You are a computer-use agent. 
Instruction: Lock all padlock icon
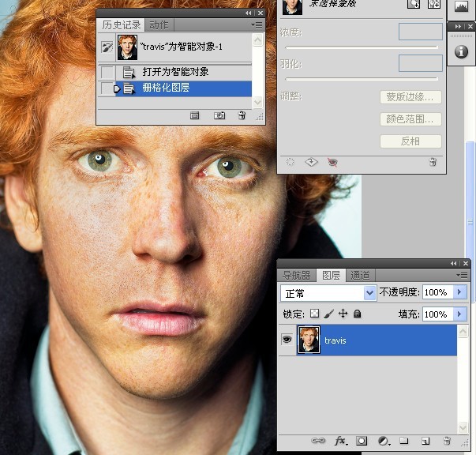tap(358, 314)
